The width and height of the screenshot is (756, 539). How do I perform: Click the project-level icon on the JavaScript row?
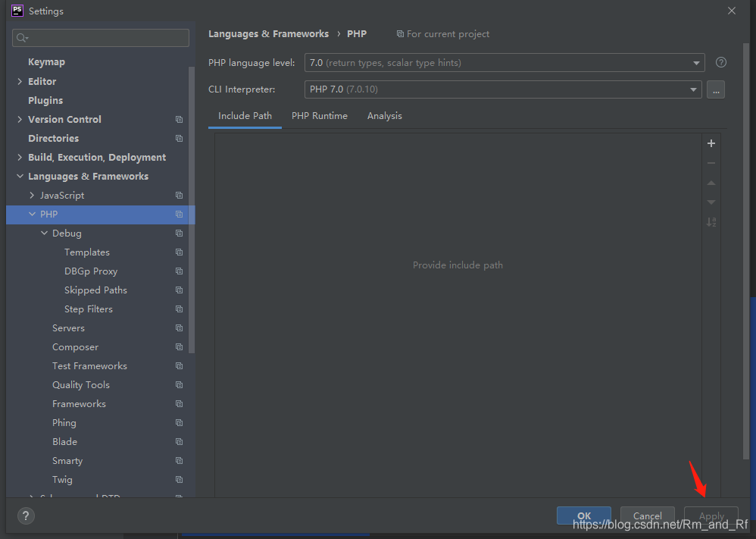coord(179,196)
